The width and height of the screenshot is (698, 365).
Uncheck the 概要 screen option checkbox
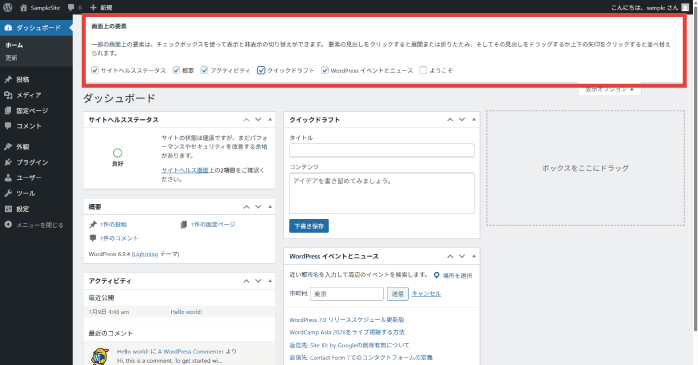pos(176,70)
